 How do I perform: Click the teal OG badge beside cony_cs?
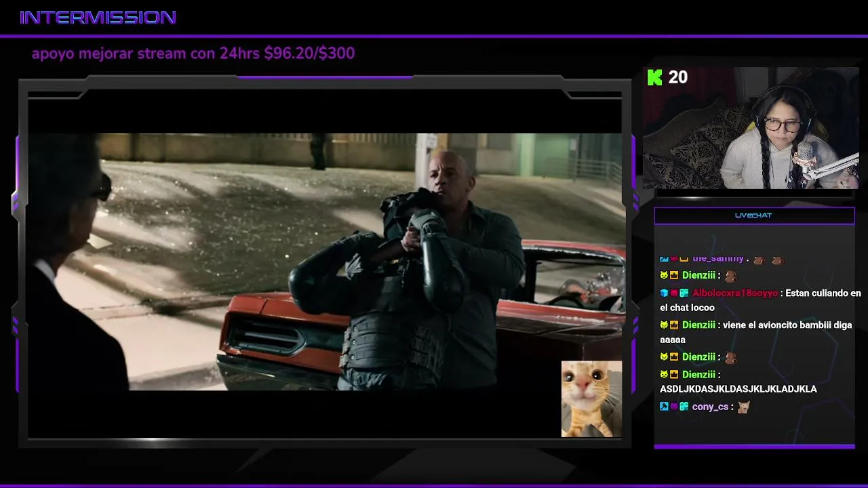tap(684, 407)
